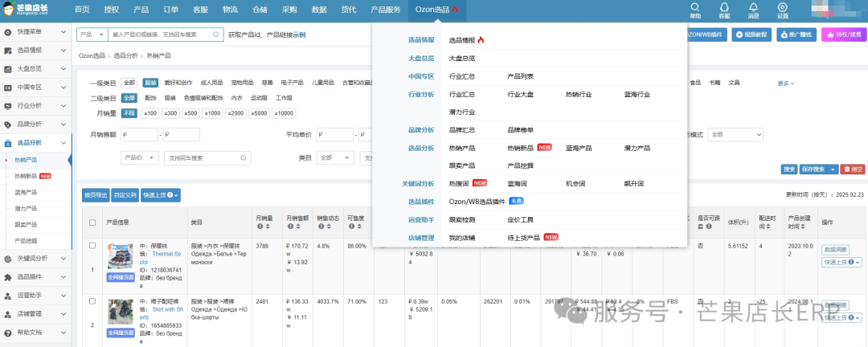868x347 pixels.
Task: Select 内衣 in the 二级类目 row
Action: [236, 98]
